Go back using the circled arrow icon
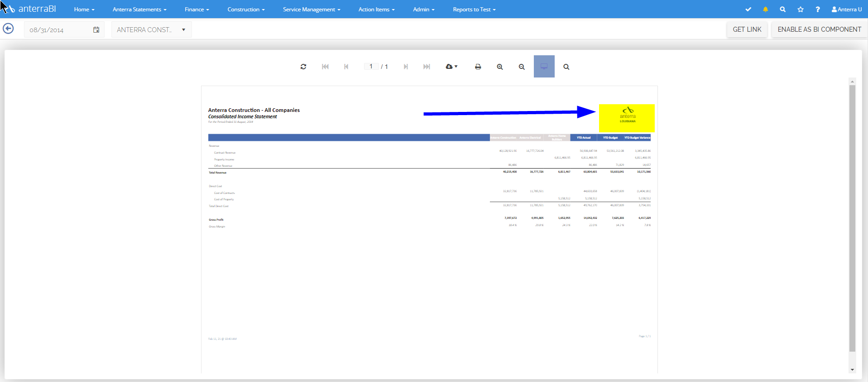 coord(8,29)
